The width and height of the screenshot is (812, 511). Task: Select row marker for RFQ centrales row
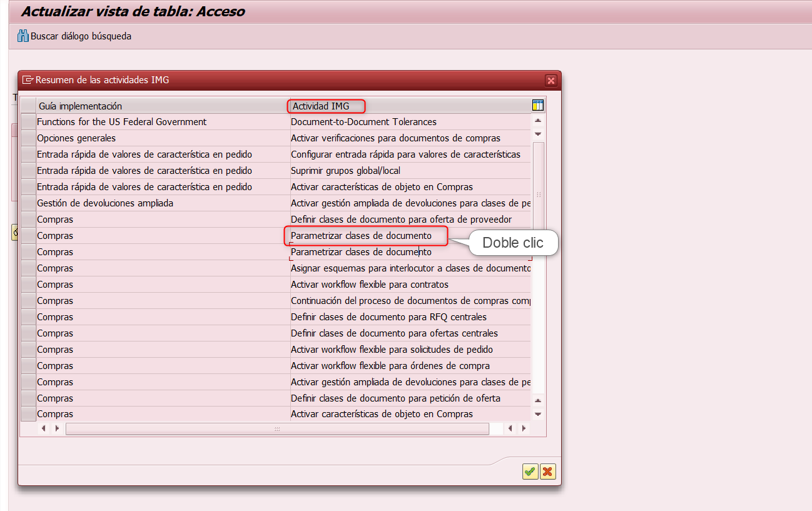(x=28, y=317)
